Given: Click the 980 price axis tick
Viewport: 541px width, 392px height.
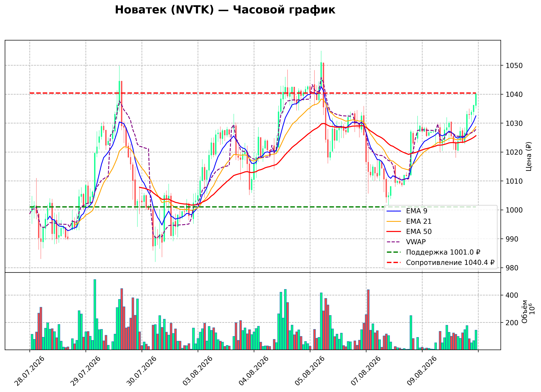Looking at the screenshot, I should click(x=512, y=268).
